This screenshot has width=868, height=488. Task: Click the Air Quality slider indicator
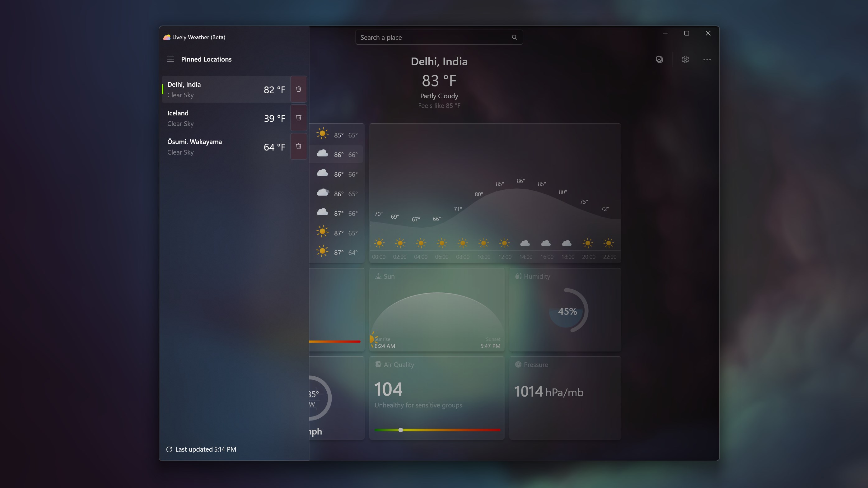click(x=400, y=430)
